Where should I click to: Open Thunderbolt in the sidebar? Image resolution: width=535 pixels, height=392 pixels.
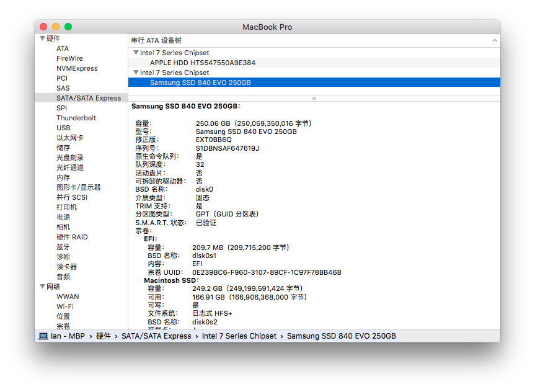coord(76,118)
